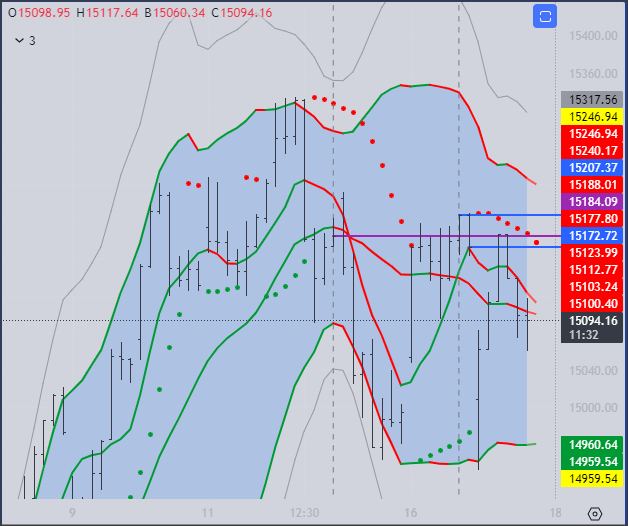Viewport: 628px width, 526px height.
Task: Select the purple 15184.09 price label
Action: coord(592,202)
